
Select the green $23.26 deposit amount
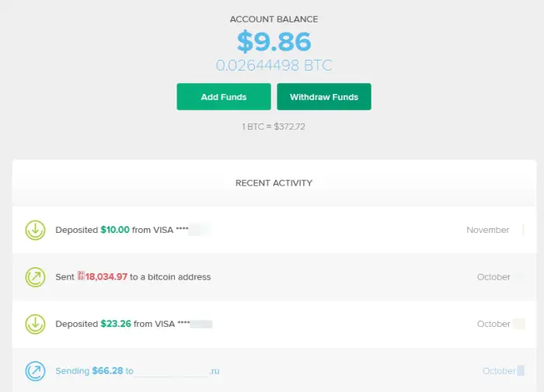point(116,324)
